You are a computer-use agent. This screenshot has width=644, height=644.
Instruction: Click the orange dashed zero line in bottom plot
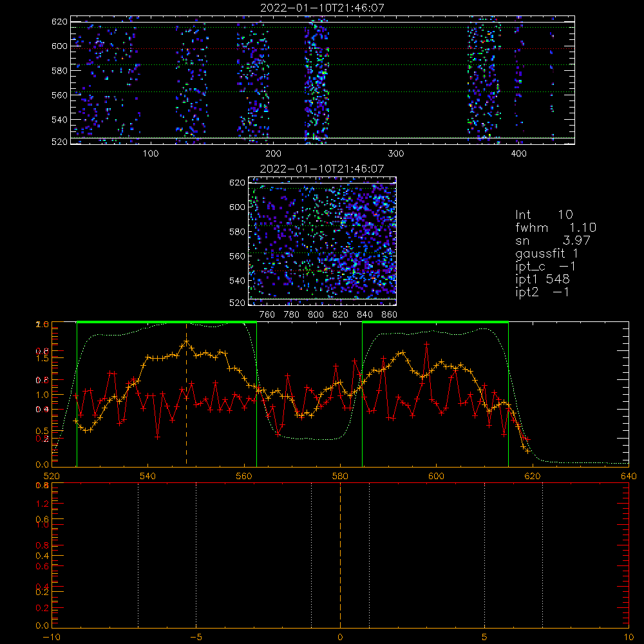[x=341, y=554]
